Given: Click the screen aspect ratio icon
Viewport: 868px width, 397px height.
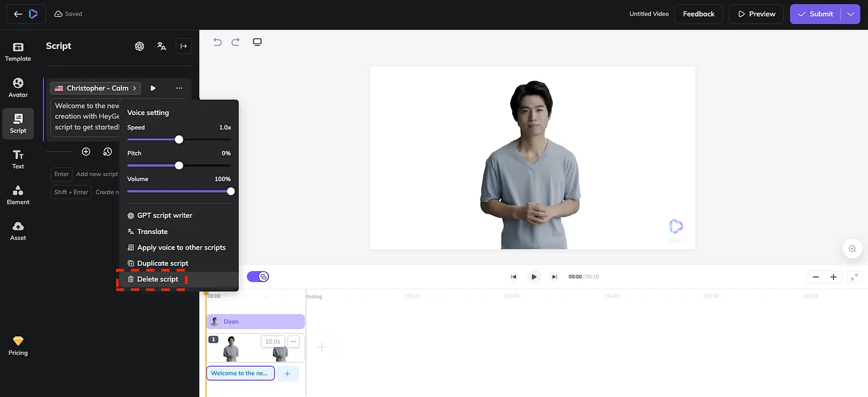Looking at the screenshot, I should point(257,42).
